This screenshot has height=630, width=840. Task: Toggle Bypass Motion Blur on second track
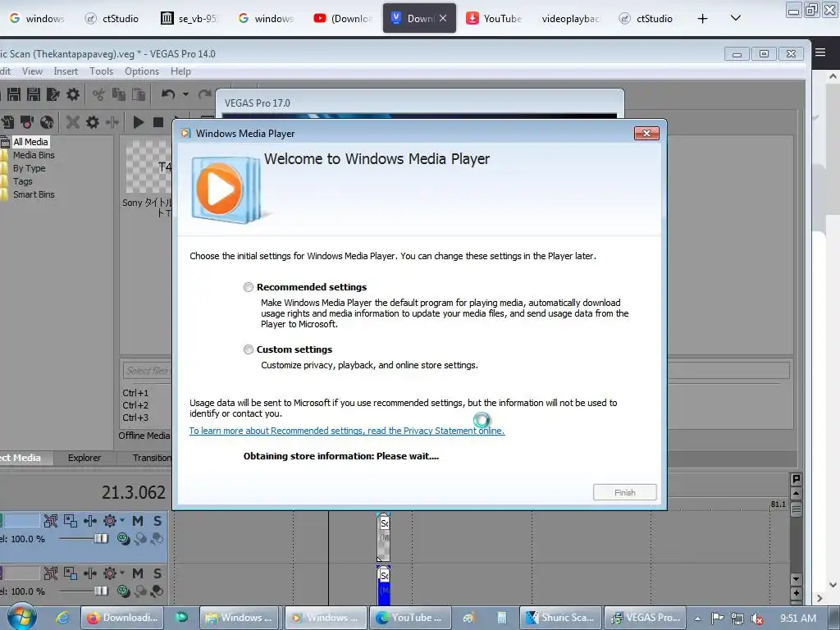(50, 573)
